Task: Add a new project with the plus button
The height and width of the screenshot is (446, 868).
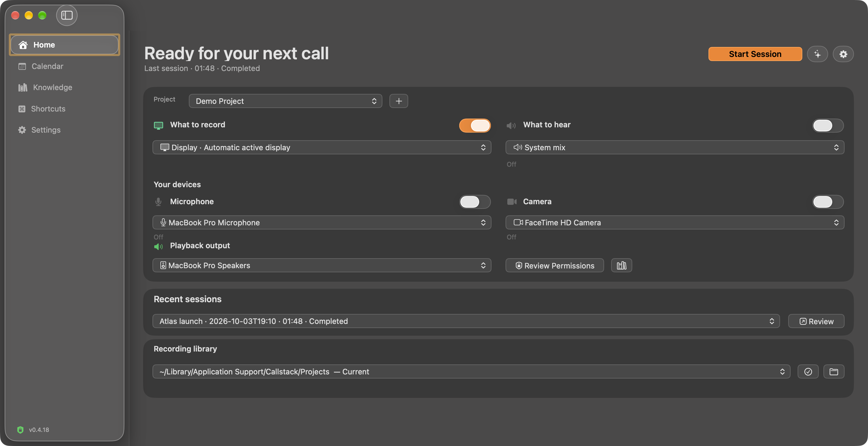Action: pos(399,101)
